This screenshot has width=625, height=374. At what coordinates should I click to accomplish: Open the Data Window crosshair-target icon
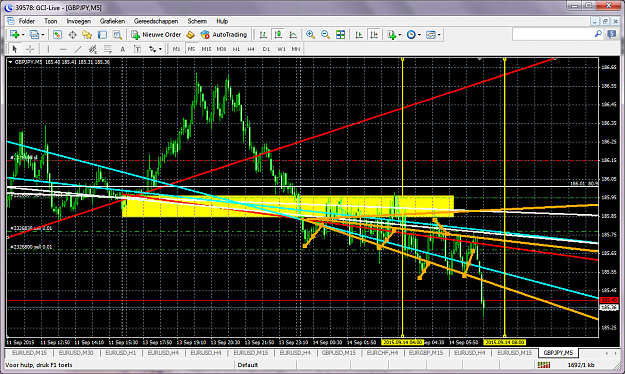point(72,35)
